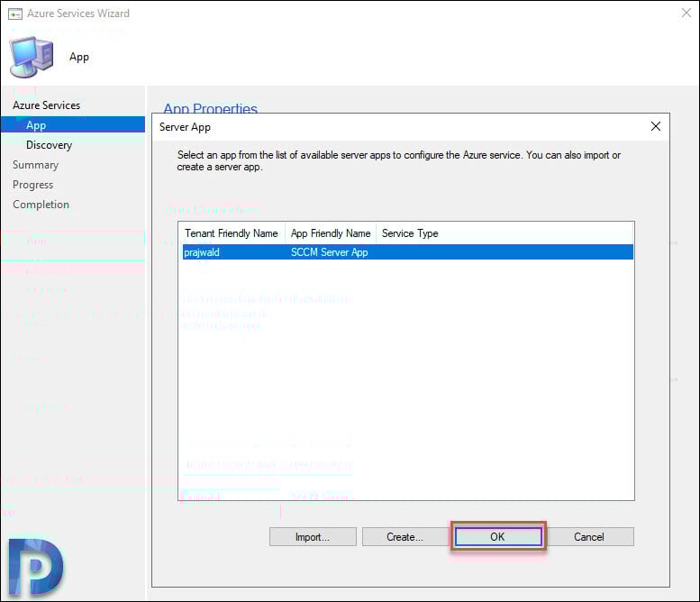Close the Server App dialog with X
Image resolution: width=700 pixels, height=602 pixels.
655,126
